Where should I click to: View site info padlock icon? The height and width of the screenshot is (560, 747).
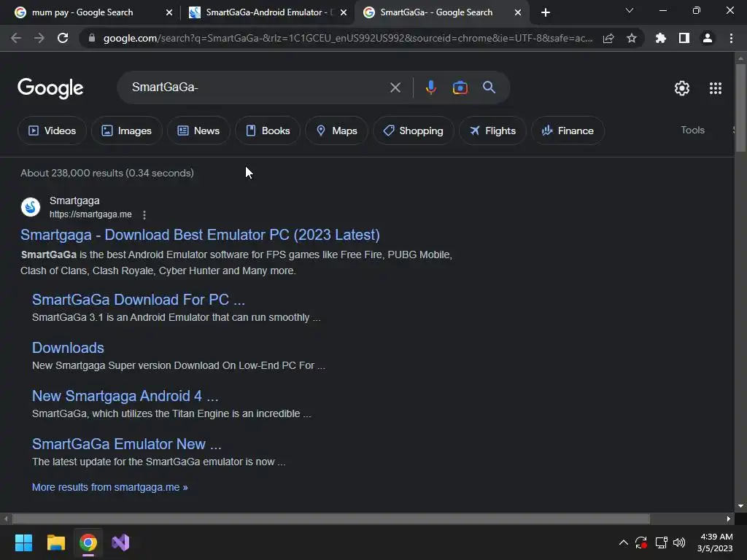(92, 38)
